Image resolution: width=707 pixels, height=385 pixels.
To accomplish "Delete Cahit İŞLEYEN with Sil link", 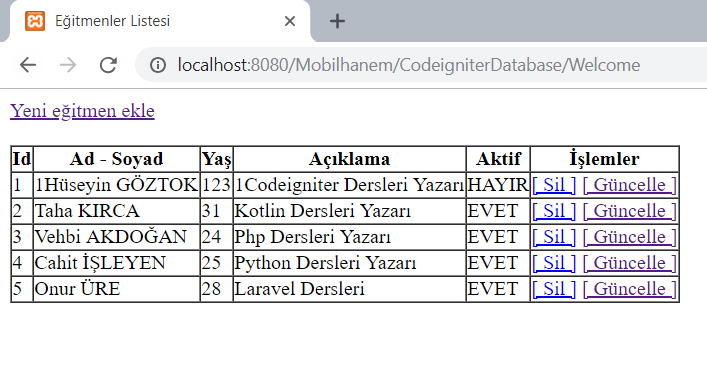I will click(x=554, y=263).
